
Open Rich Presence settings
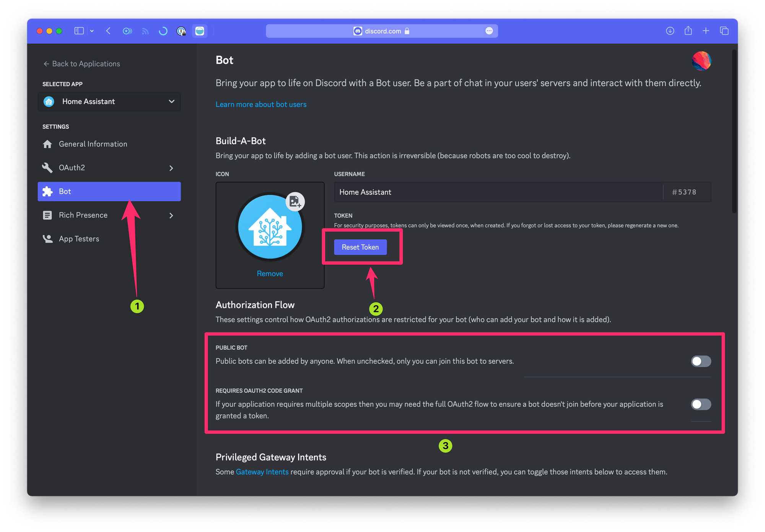(109, 215)
